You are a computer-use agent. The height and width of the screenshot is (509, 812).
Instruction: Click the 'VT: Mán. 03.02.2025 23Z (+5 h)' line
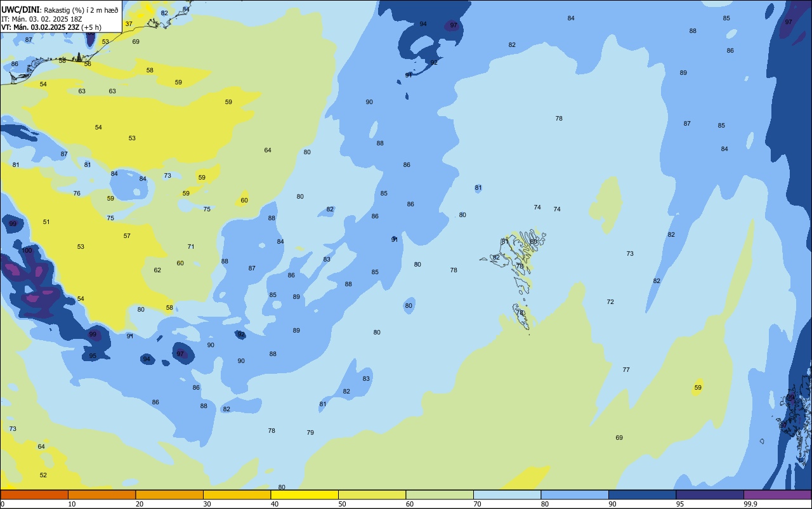point(51,27)
